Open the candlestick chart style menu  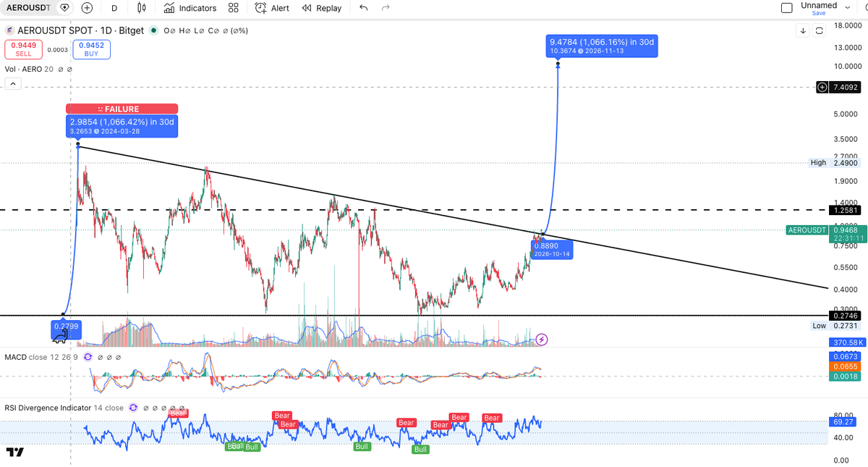[141, 8]
